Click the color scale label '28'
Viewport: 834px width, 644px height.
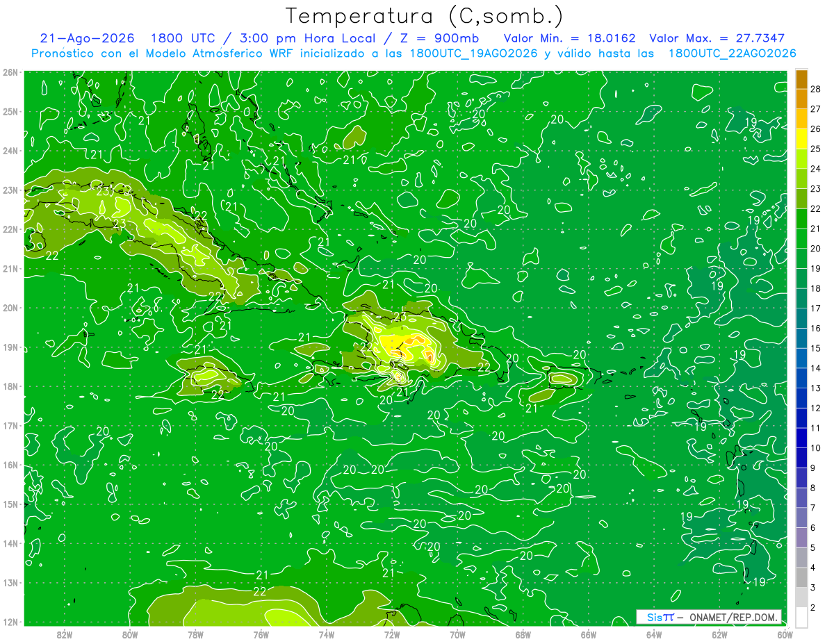point(816,89)
